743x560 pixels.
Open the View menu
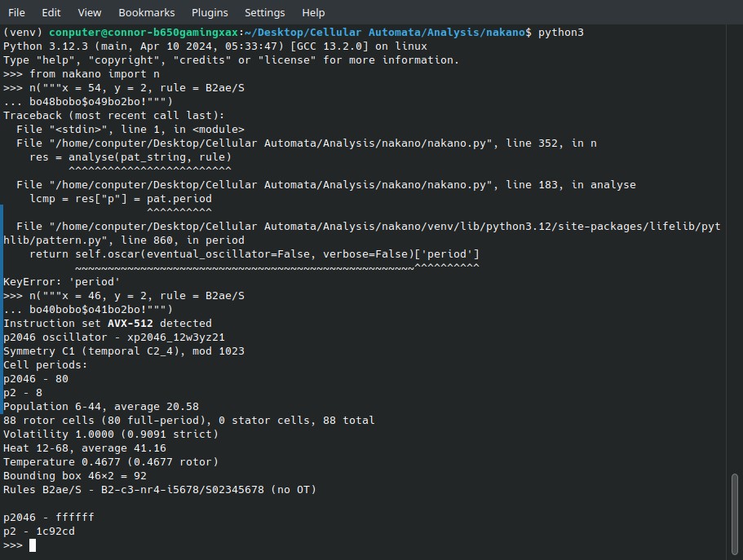pos(90,13)
